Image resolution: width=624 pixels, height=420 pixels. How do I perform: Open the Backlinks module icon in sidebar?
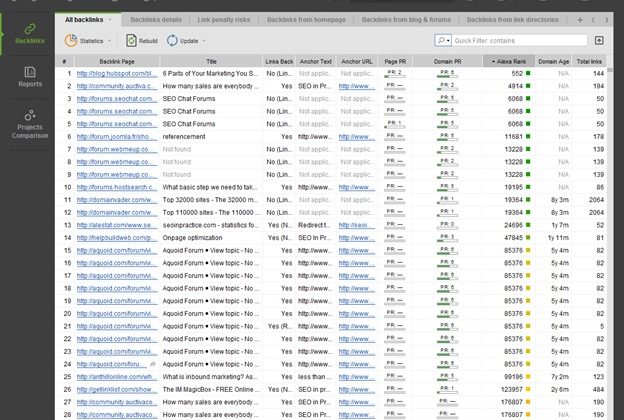coord(30,29)
